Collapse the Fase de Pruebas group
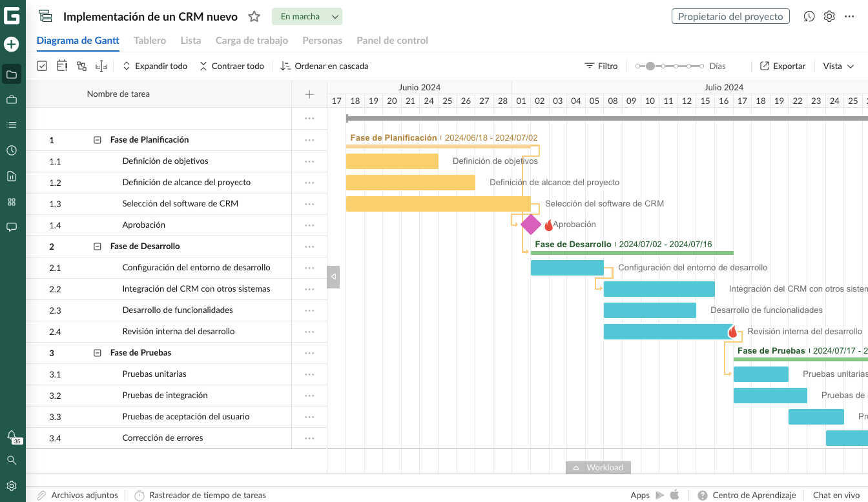Screen dimensions: 868x502 [x=98, y=353]
